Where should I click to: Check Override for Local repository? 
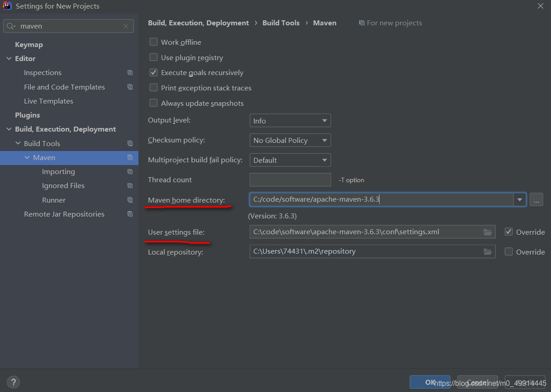508,252
